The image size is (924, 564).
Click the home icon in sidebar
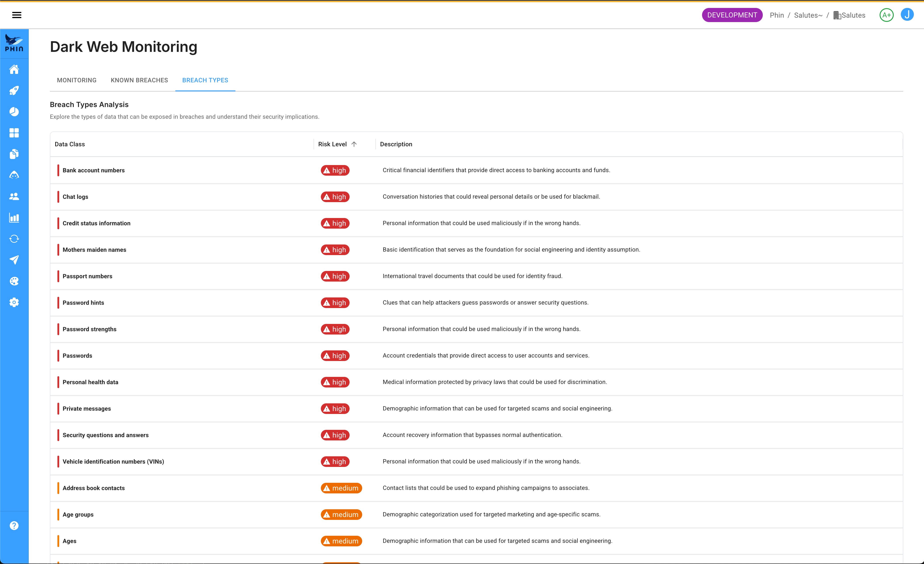[14, 69]
